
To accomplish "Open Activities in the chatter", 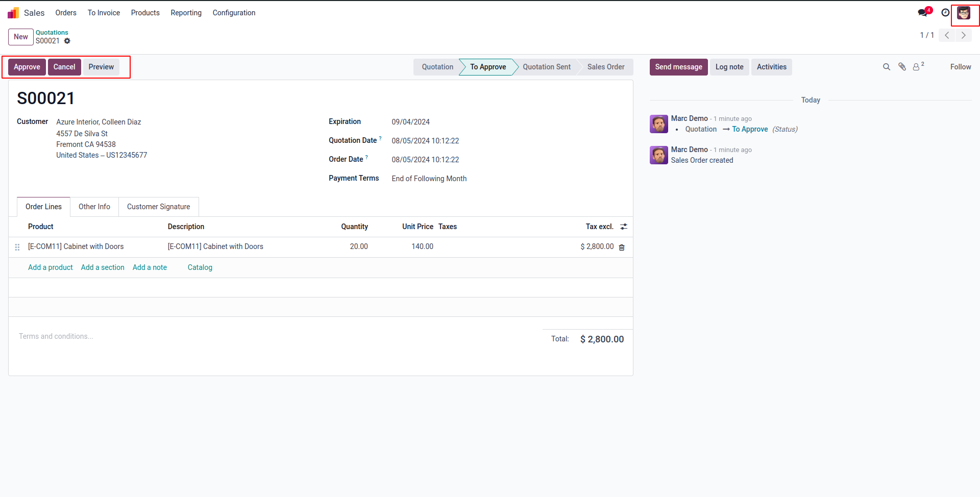I will pos(771,67).
